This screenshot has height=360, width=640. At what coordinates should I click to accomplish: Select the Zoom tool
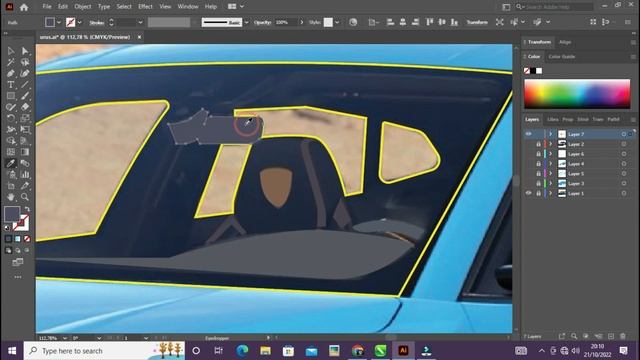coord(25,197)
